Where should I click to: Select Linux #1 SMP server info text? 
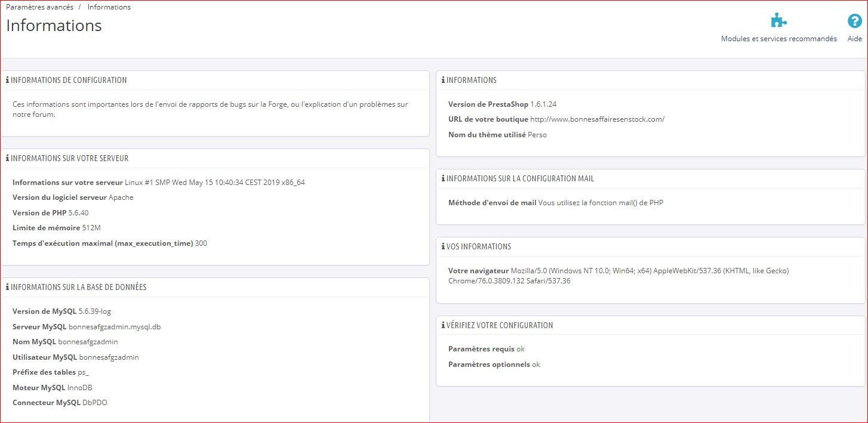[x=215, y=183]
